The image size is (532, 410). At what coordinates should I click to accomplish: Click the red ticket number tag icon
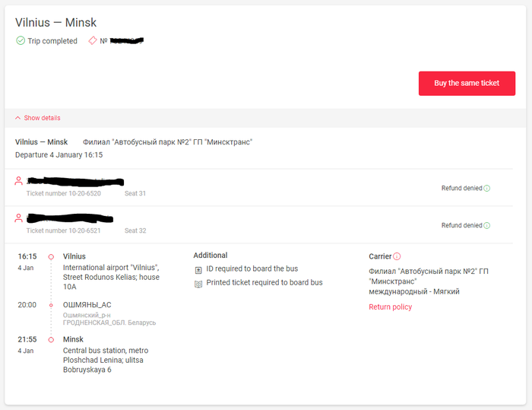point(93,41)
